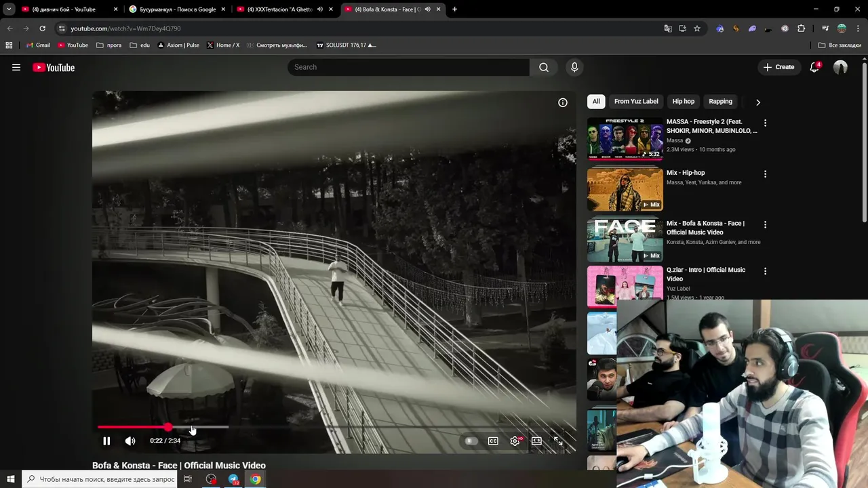Open player settings gear
This screenshot has height=488, width=868.
(x=515, y=441)
